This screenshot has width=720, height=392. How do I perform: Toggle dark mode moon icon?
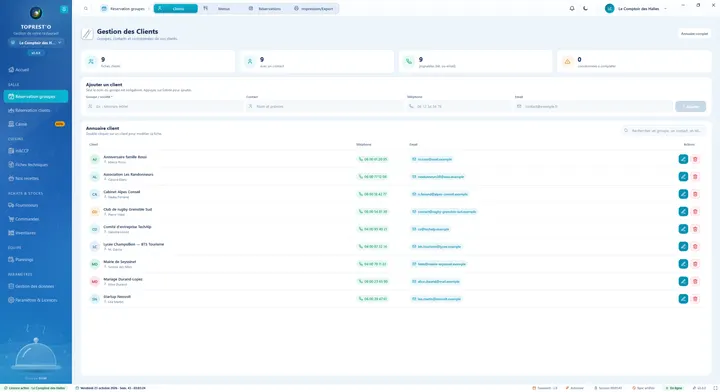[585, 8]
